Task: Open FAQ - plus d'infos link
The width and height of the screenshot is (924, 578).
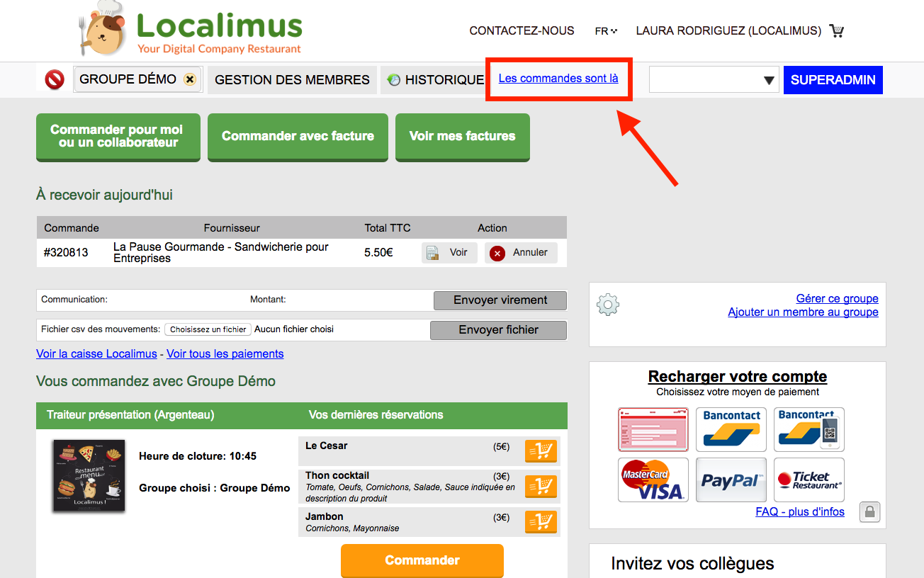Action: [x=800, y=512]
